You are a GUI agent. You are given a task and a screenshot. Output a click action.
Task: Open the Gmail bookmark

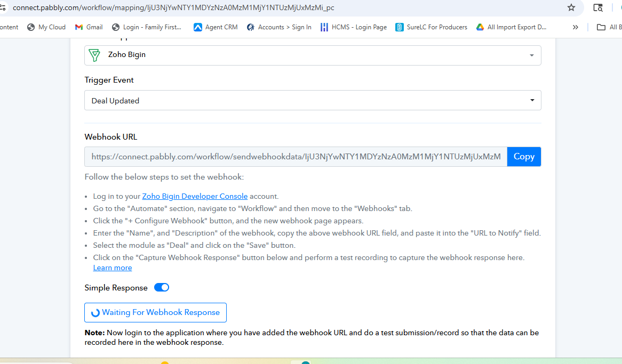89,27
